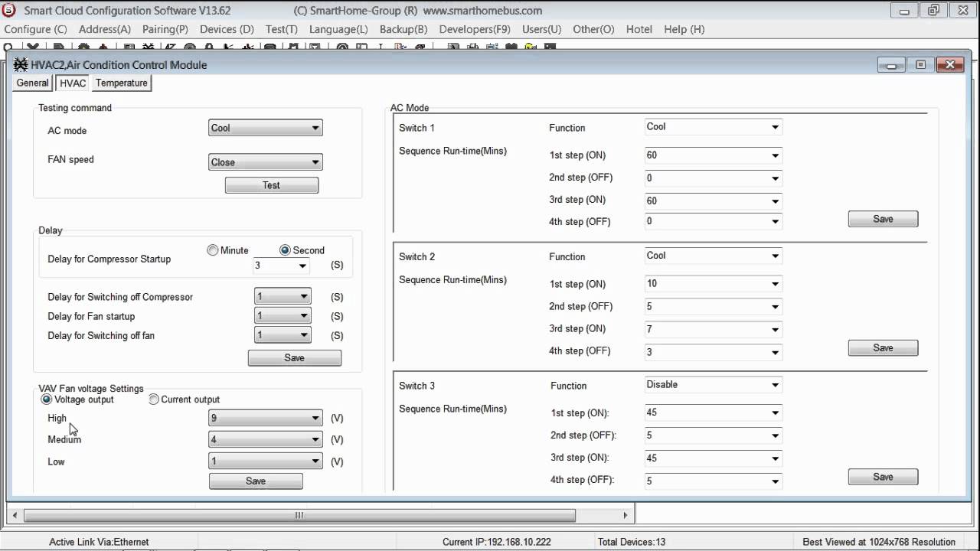Save the Switch 1 settings

click(x=883, y=219)
